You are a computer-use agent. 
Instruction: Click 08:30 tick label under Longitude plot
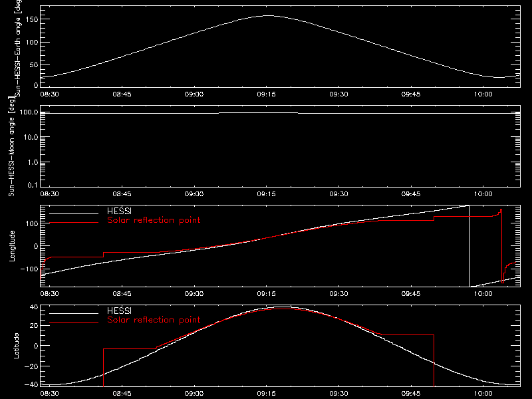coord(49,293)
